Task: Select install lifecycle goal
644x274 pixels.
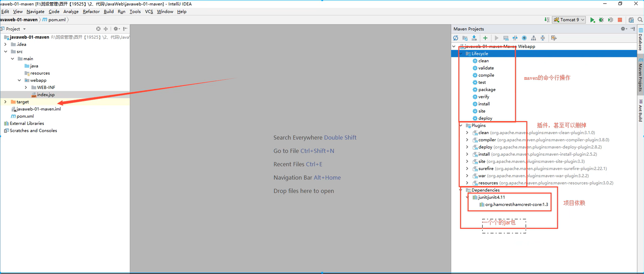Action: tap(481, 104)
